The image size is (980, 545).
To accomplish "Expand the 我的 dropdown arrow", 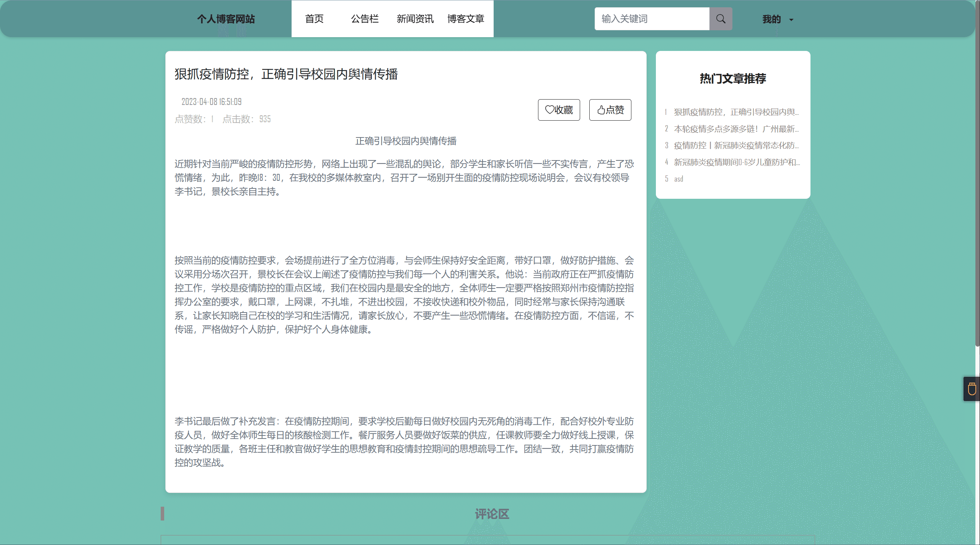I will coord(791,20).
